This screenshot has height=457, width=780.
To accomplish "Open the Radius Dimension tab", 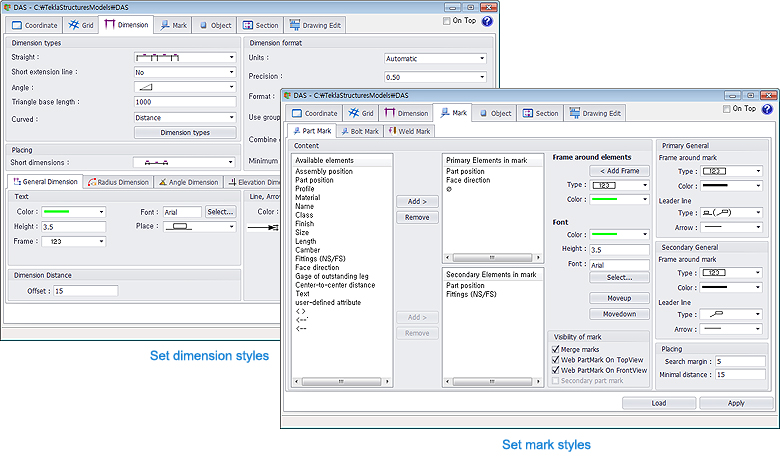I will pyautogui.click(x=117, y=182).
